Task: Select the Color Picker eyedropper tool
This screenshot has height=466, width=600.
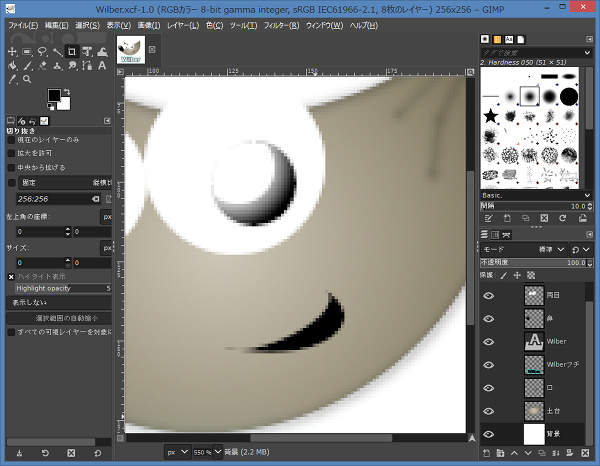Action: tap(11, 79)
